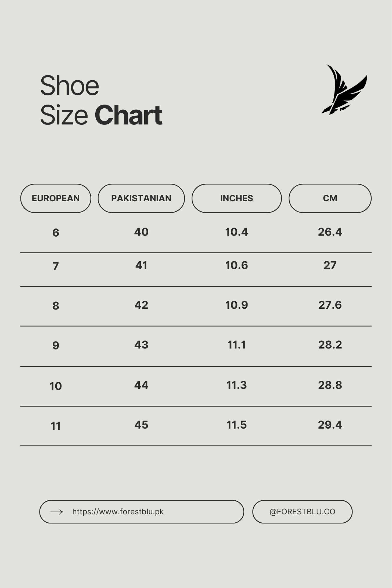Select European size 6 cell
The height and width of the screenshot is (588, 392).
56,233
